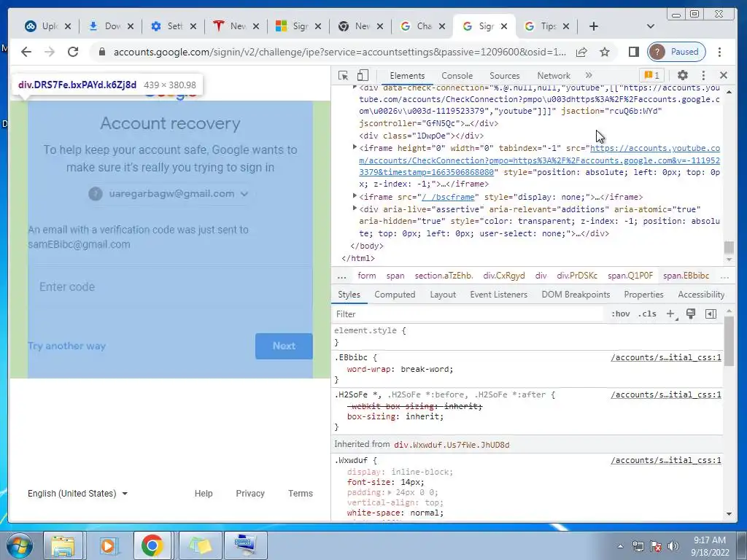Select span.EBbibc in the breadcrumb bar

686,276
